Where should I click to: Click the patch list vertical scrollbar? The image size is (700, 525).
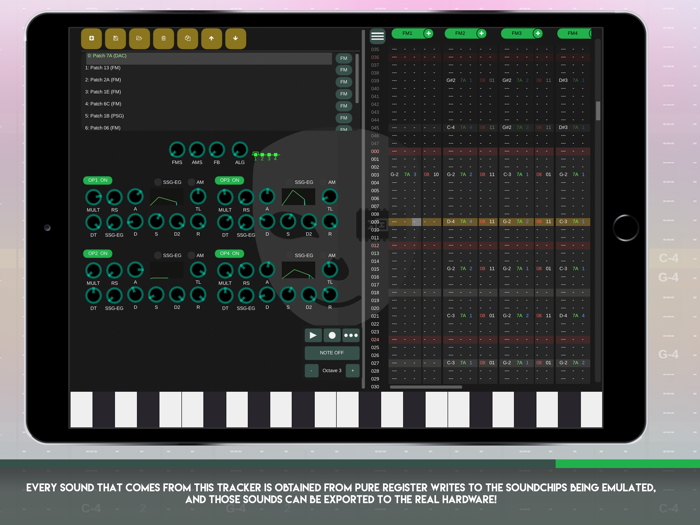tap(357, 77)
